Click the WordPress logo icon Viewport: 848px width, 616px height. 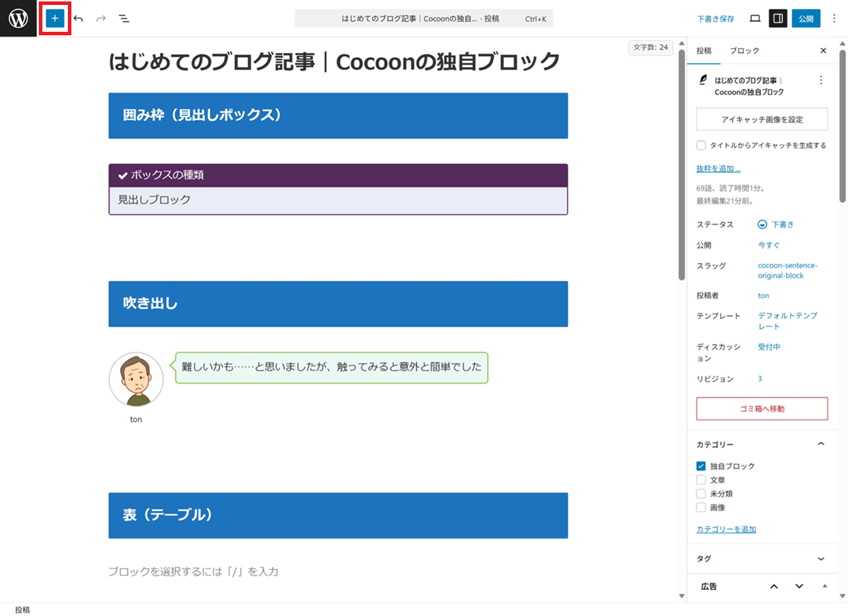(18, 18)
